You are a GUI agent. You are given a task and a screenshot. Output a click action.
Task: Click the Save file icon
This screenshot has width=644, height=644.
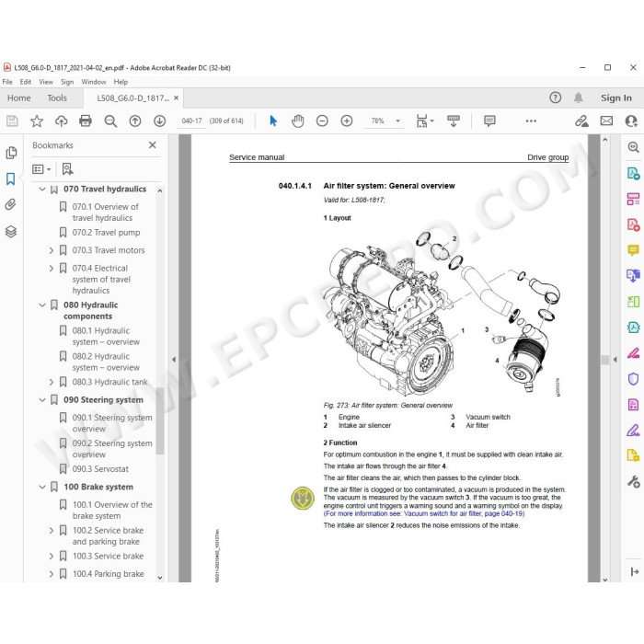(12, 121)
